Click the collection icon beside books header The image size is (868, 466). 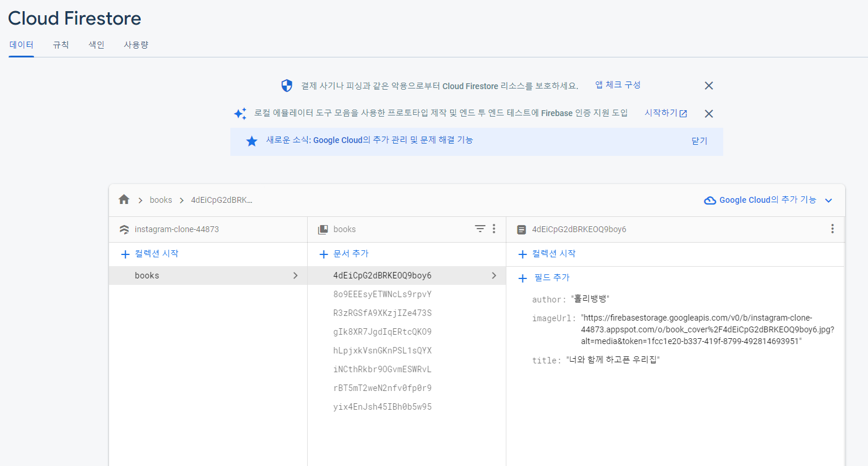point(323,230)
